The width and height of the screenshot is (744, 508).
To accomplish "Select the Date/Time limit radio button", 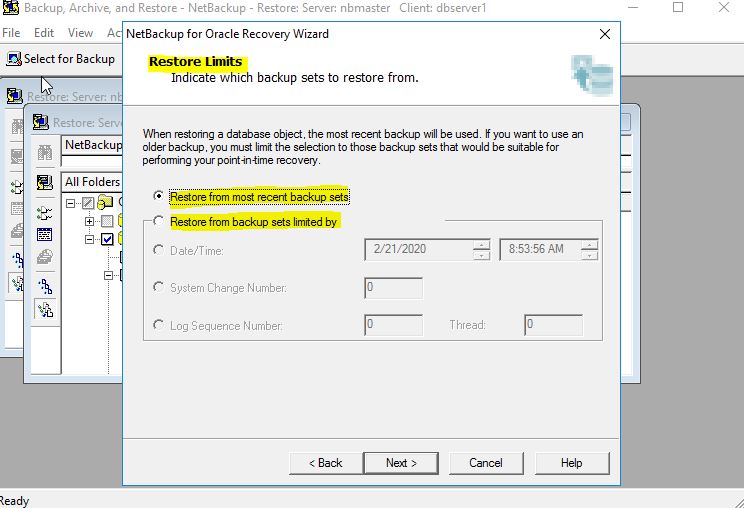I will tap(158, 250).
